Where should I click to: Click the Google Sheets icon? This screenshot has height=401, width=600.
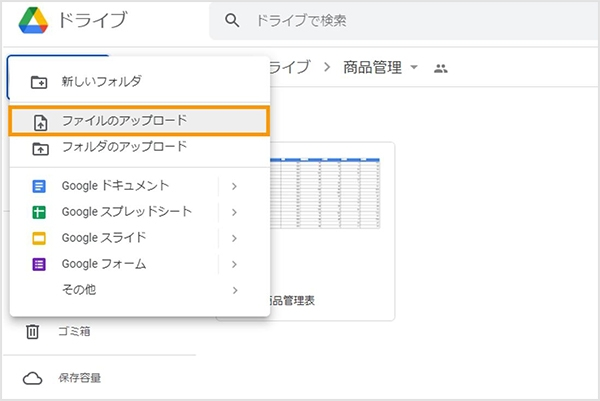[x=40, y=212]
